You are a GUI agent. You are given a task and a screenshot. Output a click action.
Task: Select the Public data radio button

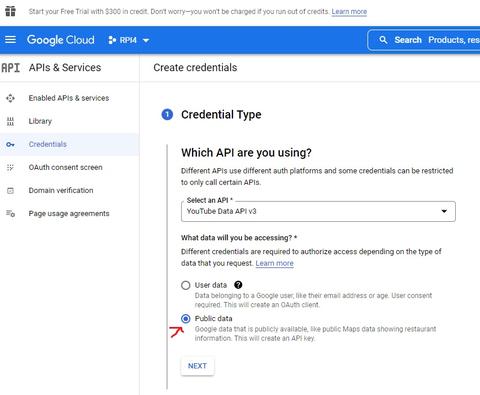click(x=186, y=319)
